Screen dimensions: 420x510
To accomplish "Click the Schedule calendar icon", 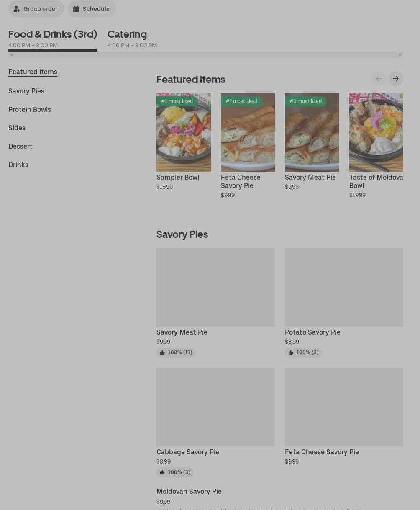I will coord(76,9).
